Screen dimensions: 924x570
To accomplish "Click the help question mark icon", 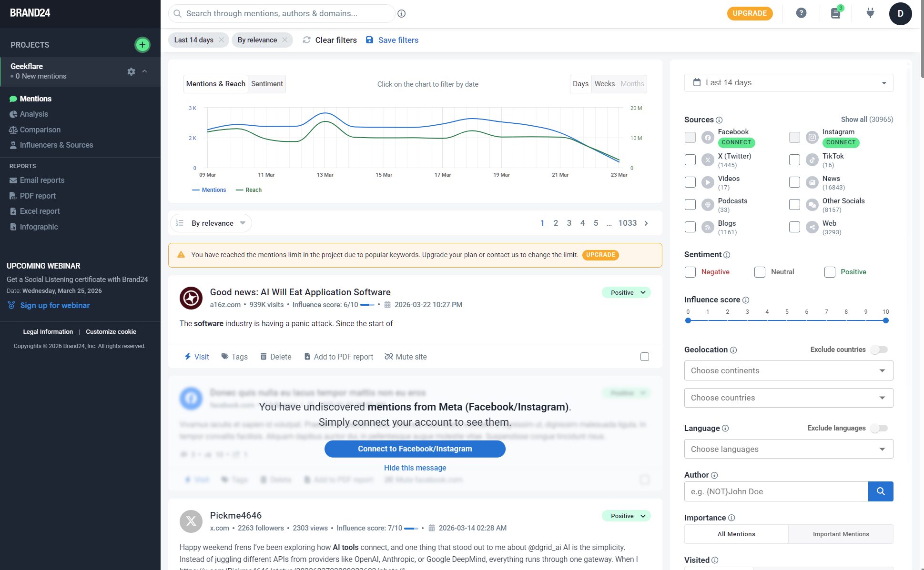I will point(801,13).
